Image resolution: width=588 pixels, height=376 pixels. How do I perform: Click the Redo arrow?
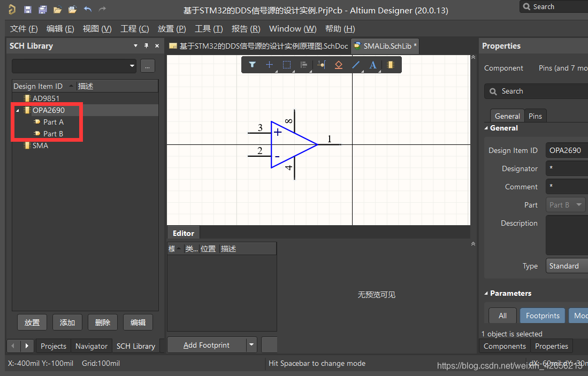pyautogui.click(x=102, y=10)
